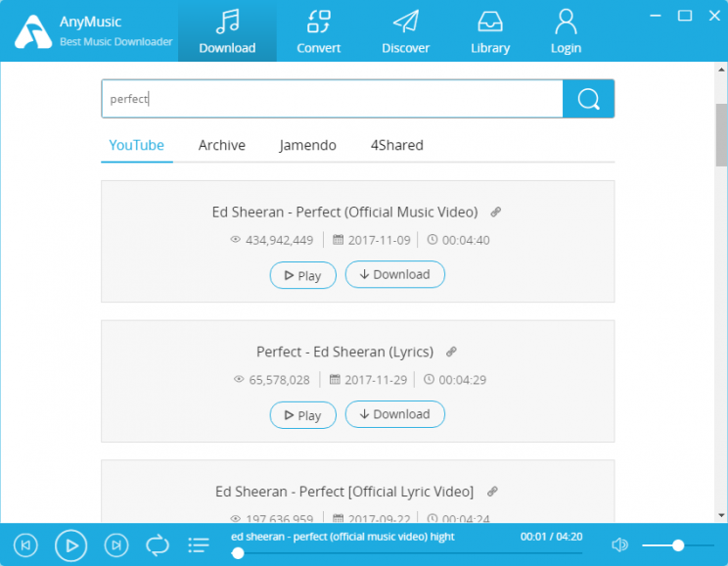Skip to the previous track
The height and width of the screenshot is (566, 728).
(25, 545)
